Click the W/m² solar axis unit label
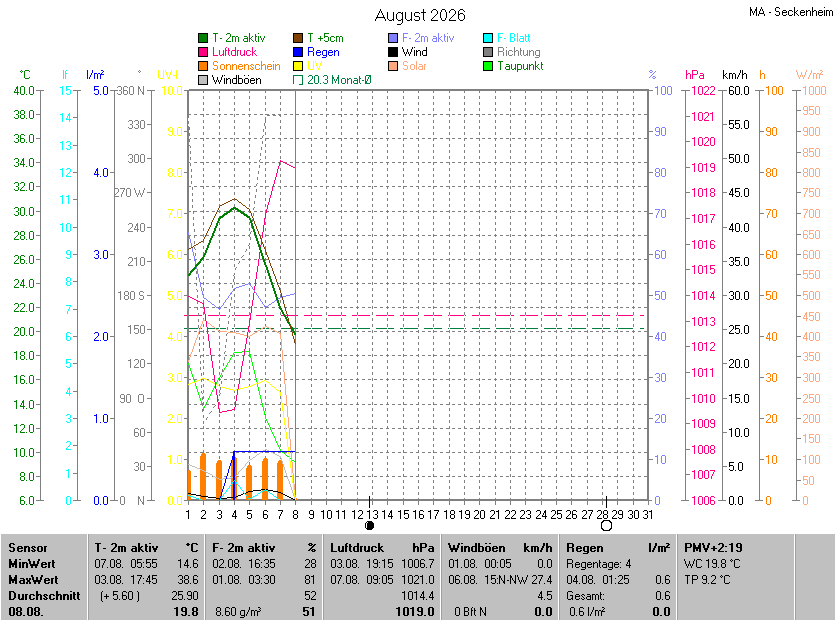The height and width of the screenshot is (620, 835). (809, 75)
